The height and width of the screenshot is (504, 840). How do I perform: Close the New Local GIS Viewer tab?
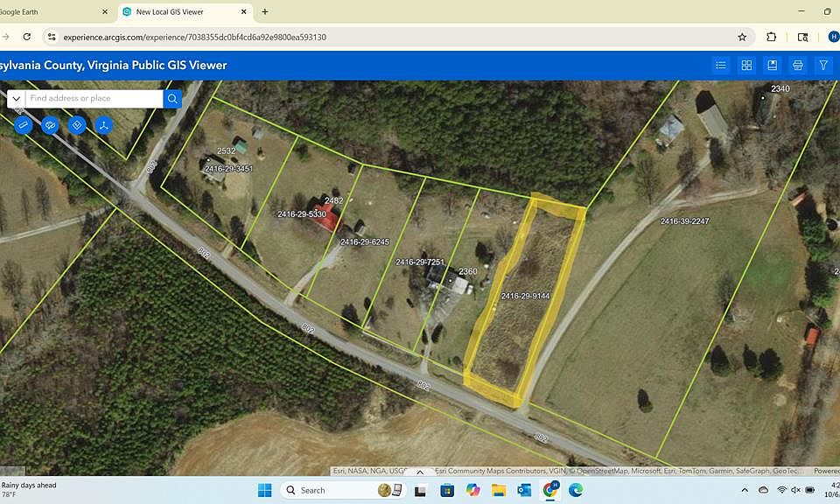coord(244,11)
